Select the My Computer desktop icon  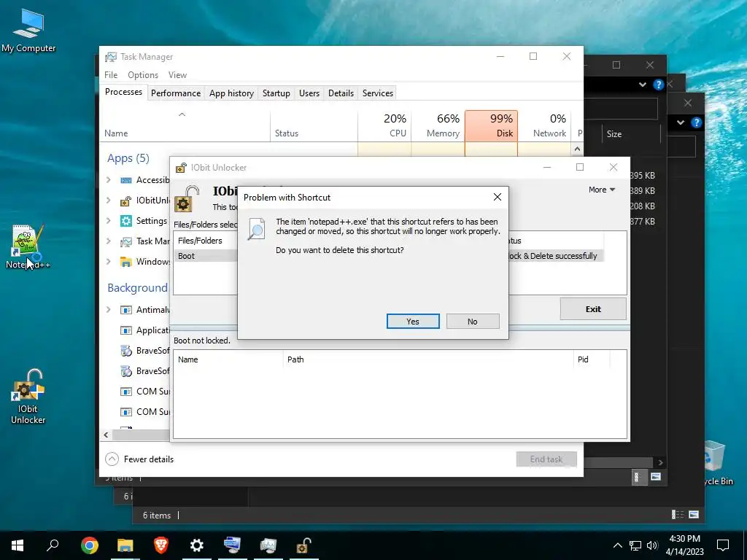[28, 29]
